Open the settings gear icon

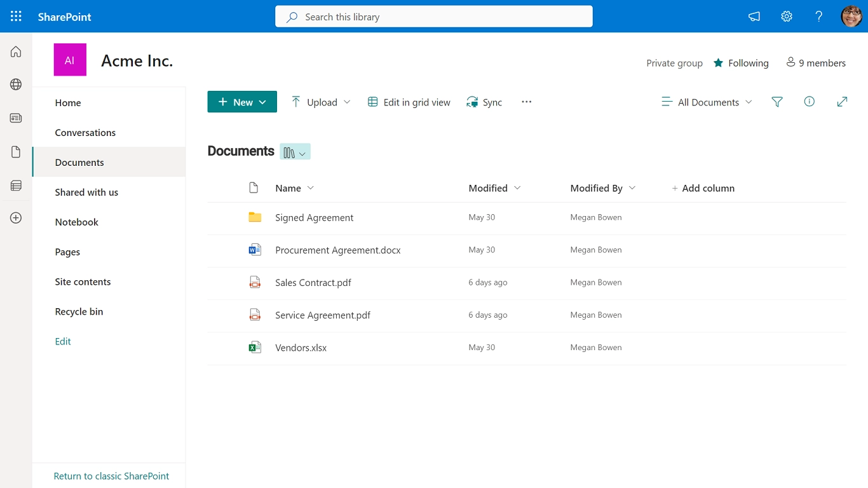(x=787, y=17)
